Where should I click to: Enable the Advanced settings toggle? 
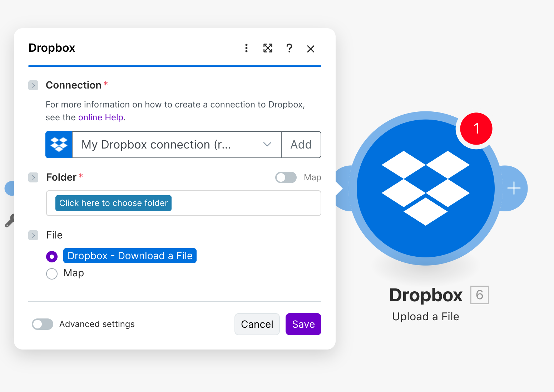(43, 324)
